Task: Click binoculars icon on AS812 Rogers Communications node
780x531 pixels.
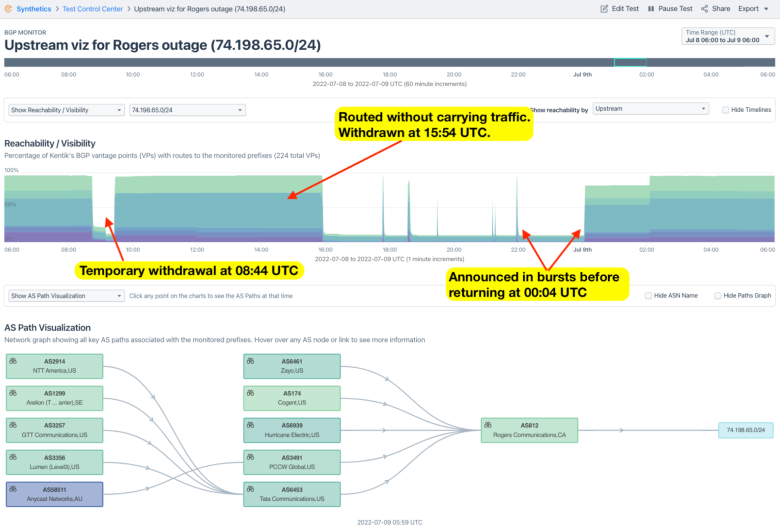Action: [x=488, y=425]
